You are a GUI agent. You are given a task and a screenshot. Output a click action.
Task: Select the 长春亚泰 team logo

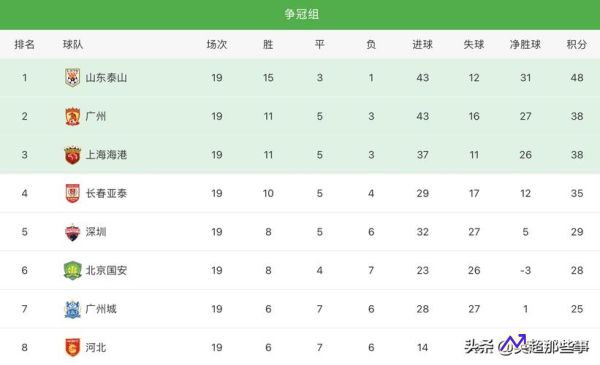pyautogui.click(x=72, y=193)
